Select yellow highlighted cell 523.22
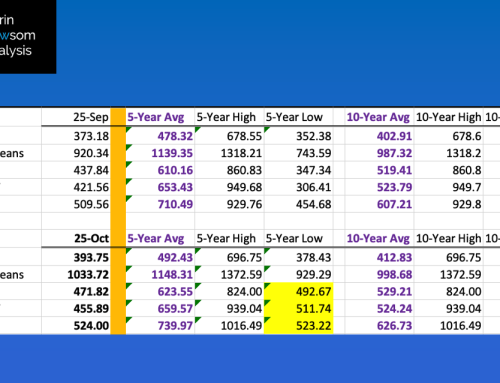The width and height of the screenshot is (500, 383). click(x=299, y=325)
